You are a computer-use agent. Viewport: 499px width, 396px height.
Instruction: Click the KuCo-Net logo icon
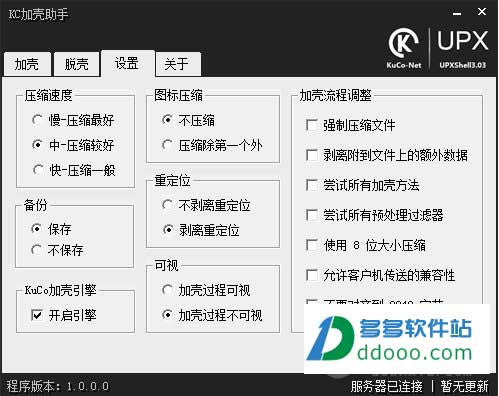tap(404, 49)
